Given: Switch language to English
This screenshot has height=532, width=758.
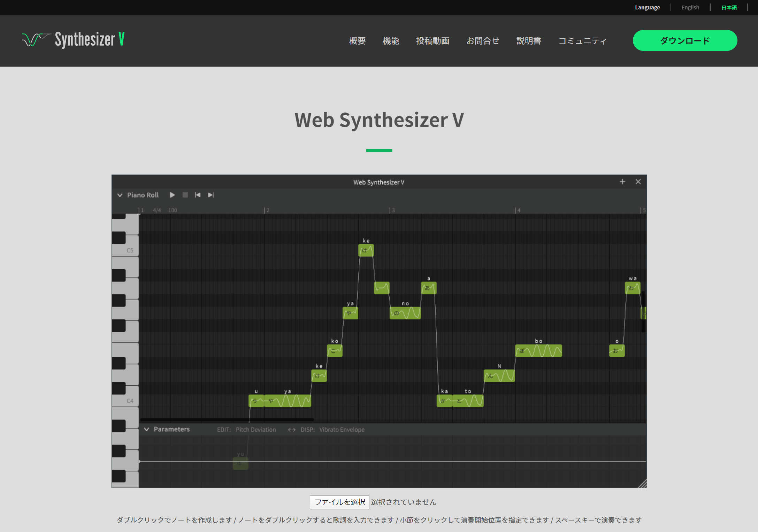Looking at the screenshot, I should [690, 7].
